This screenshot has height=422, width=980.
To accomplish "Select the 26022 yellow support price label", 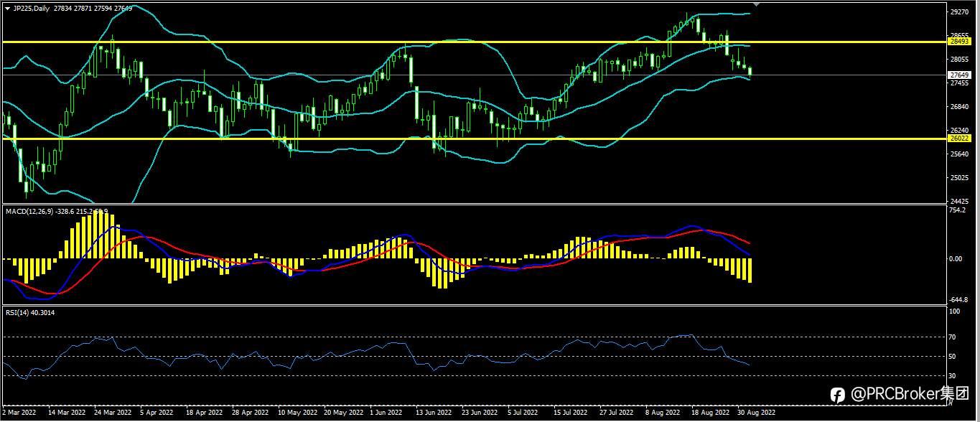I will pos(960,138).
